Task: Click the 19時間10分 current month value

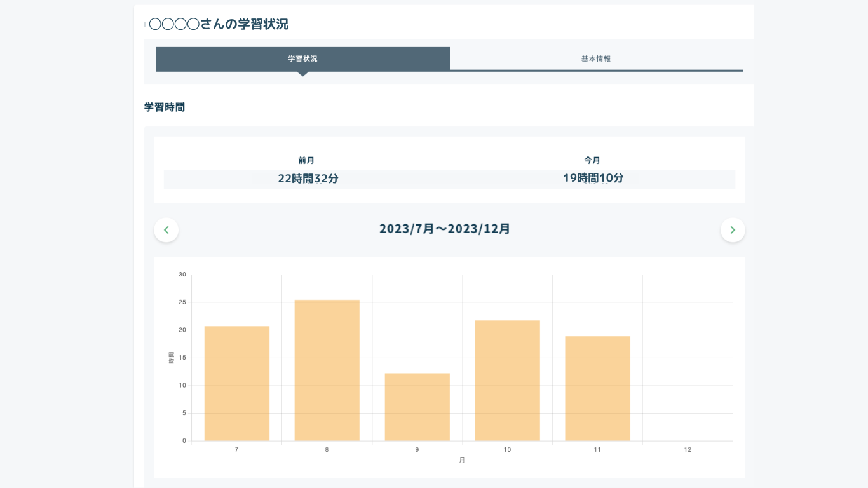Action: tap(593, 179)
